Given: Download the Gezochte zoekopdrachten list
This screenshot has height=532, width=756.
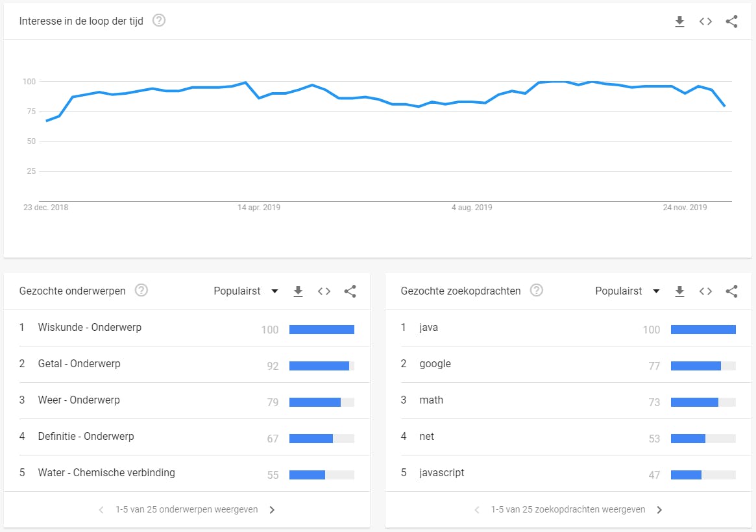Looking at the screenshot, I should pyautogui.click(x=679, y=291).
